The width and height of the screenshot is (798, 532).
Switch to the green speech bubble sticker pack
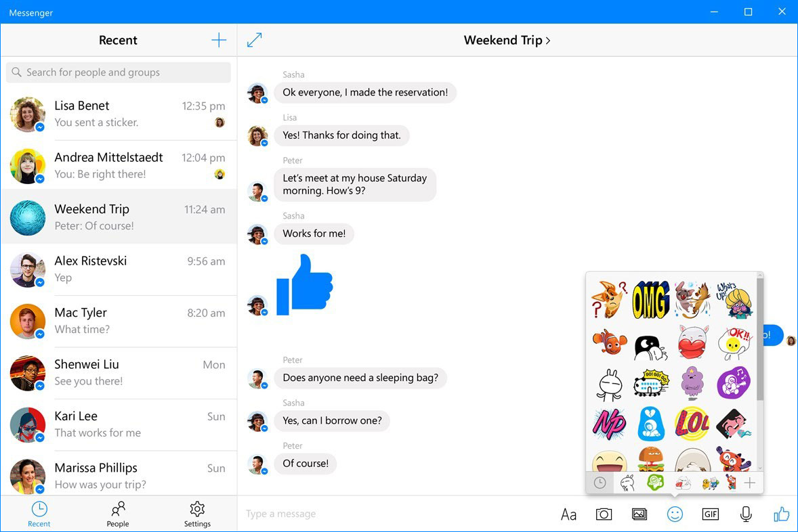coord(655,482)
